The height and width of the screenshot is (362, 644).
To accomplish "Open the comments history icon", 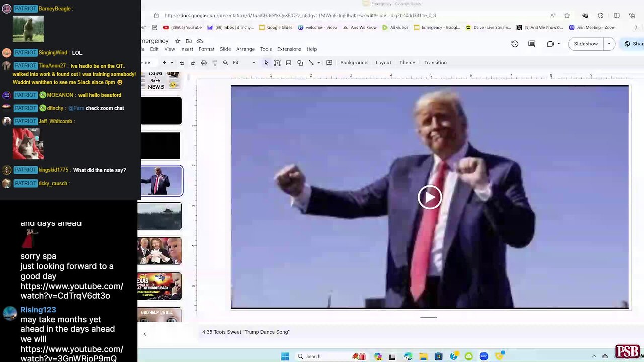I will pos(532,44).
